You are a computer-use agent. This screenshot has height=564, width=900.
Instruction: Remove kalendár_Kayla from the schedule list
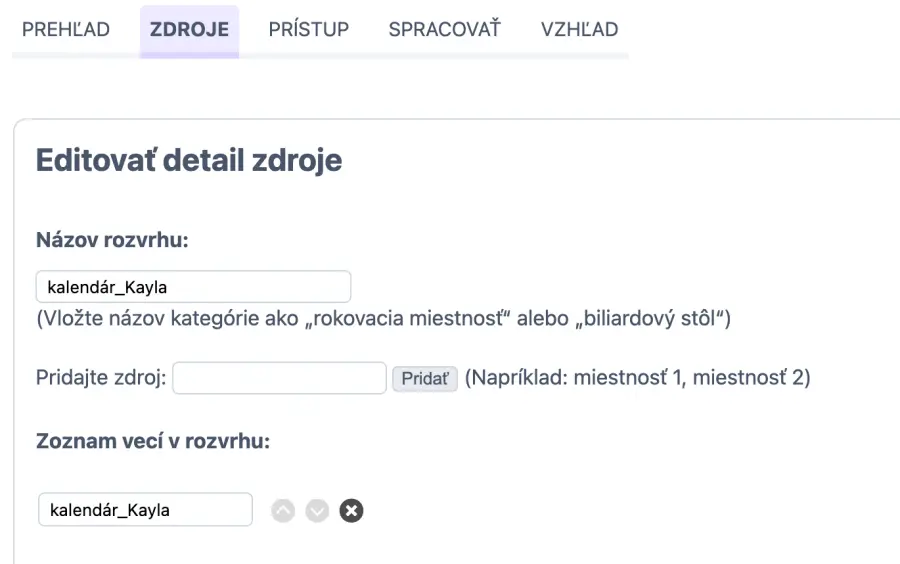click(x=351, y=510)
